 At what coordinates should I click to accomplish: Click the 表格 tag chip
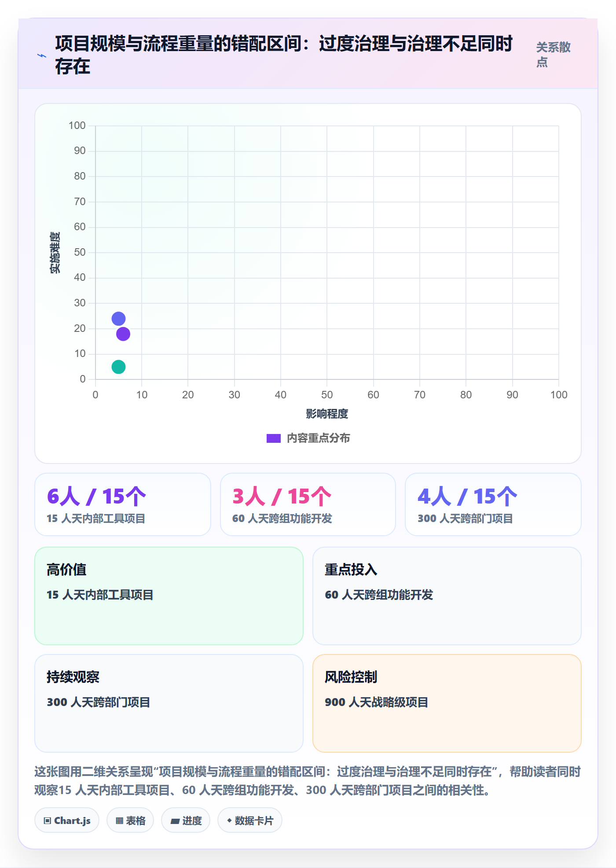pos(130,820)
